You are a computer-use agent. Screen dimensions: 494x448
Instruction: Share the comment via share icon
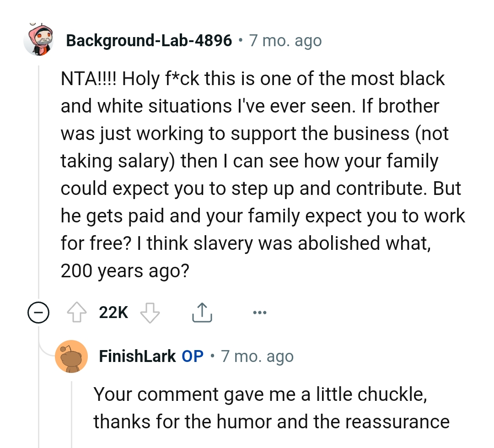[201, 313]
